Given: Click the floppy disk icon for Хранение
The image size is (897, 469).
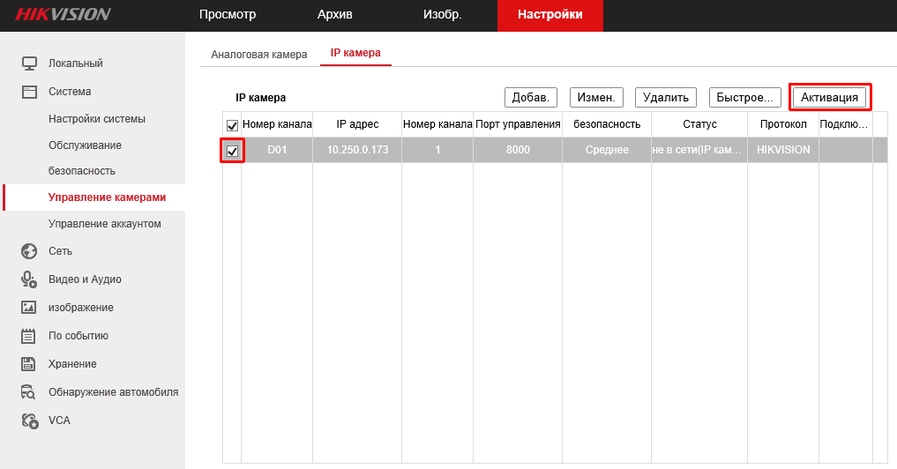Looking at the screenshot, I should (29, 364).
